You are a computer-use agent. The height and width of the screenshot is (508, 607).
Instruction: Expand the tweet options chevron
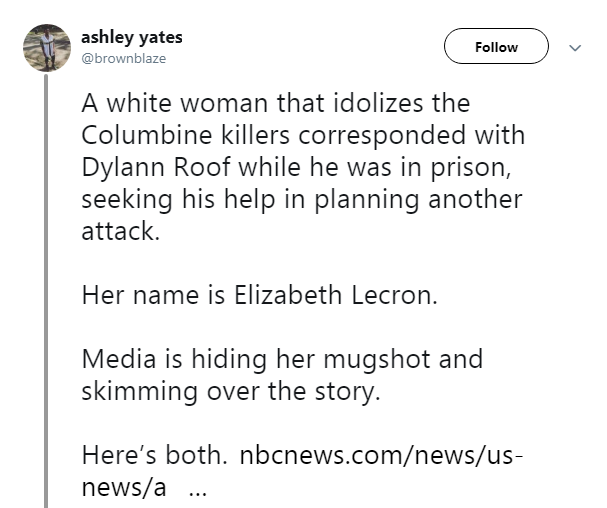point(575,47)
